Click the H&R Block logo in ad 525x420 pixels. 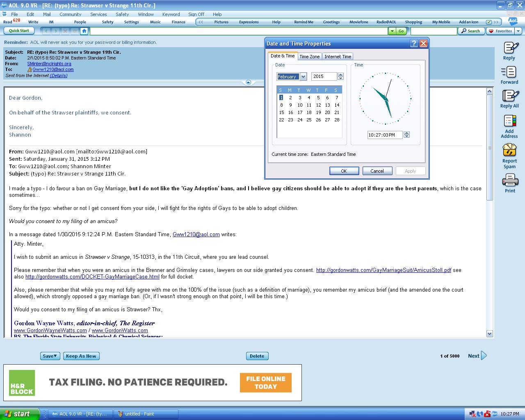(x=22, y=383)
